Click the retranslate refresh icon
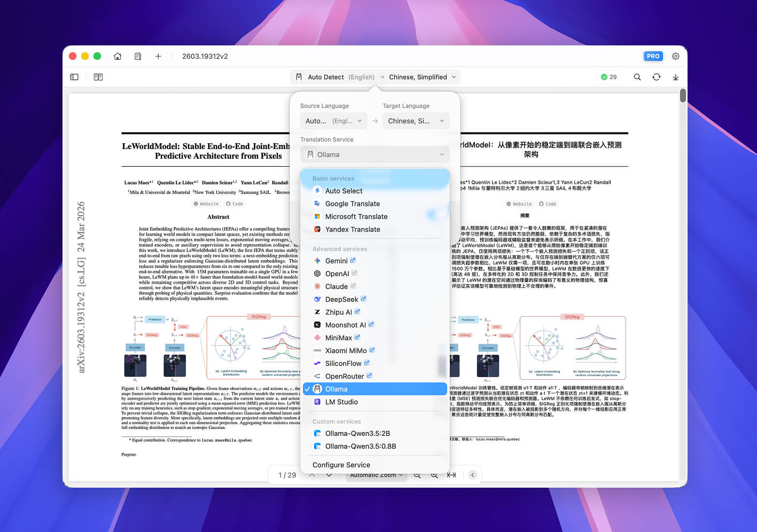The width and height of the screenshot is (757, 532). [x=657, y=77]
